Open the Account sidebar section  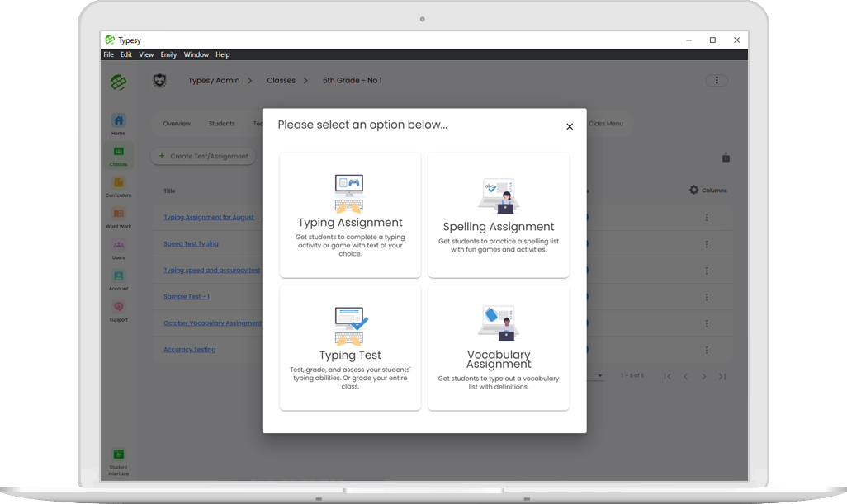[x=118, y=280]
